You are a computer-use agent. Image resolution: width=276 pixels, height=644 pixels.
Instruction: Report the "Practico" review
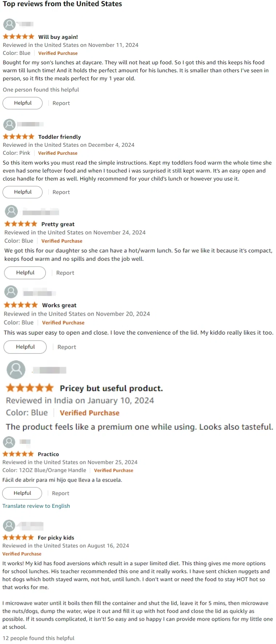pyautogui.click(x=60, y=493)
